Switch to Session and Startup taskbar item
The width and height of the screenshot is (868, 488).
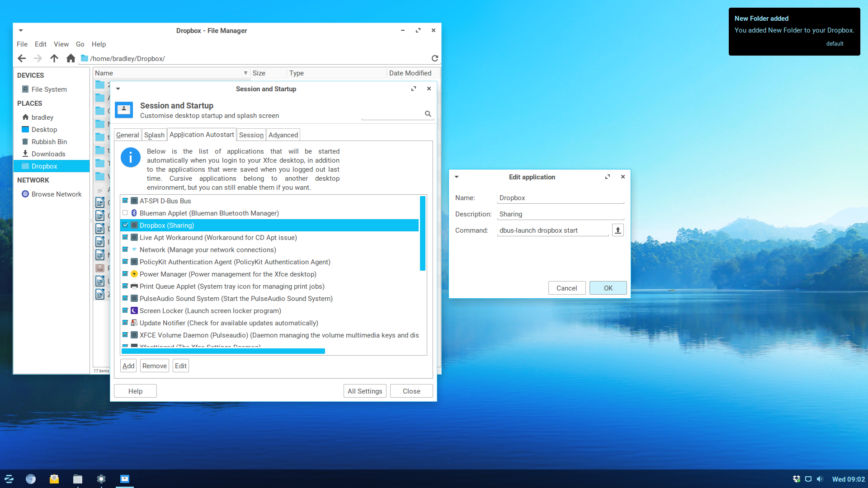pos(125,479)
